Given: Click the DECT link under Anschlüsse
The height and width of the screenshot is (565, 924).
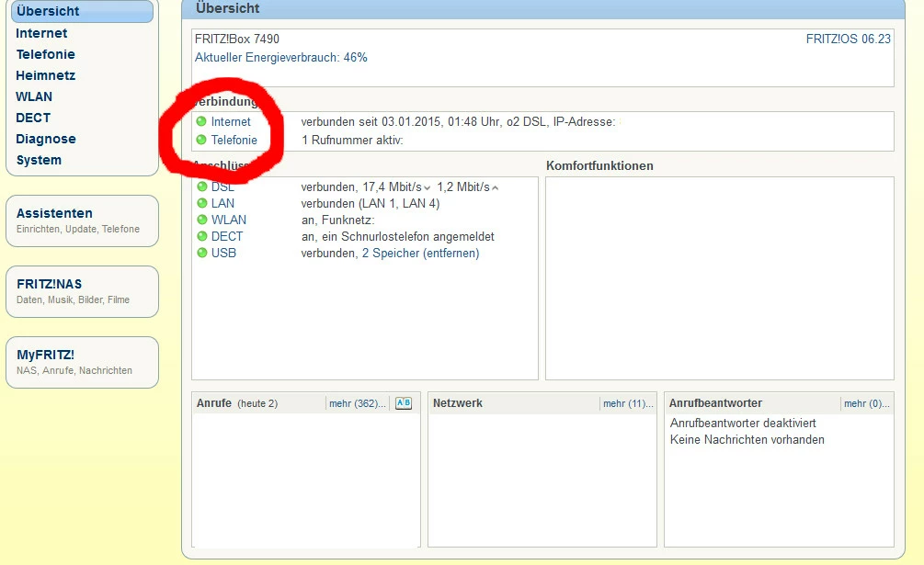Looking at the screenshot, I should pyautogui.click(x=227, y=236).
